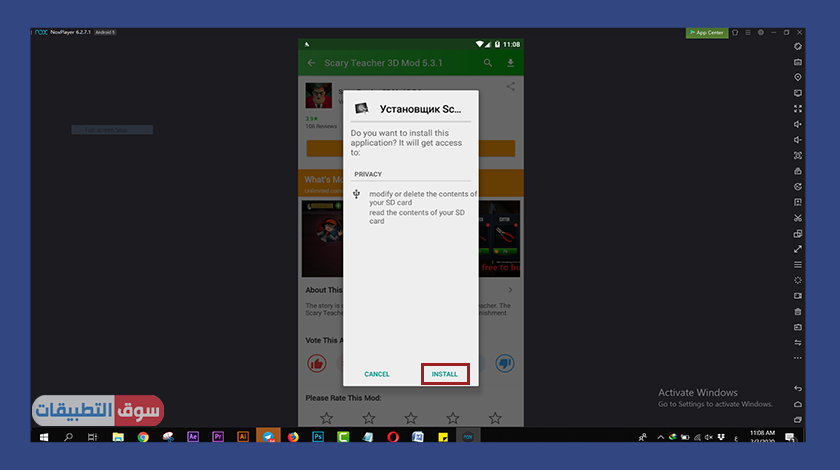
Task: Open the three-line menu icon in Nox sidebar
Action: tap(798, 265)
